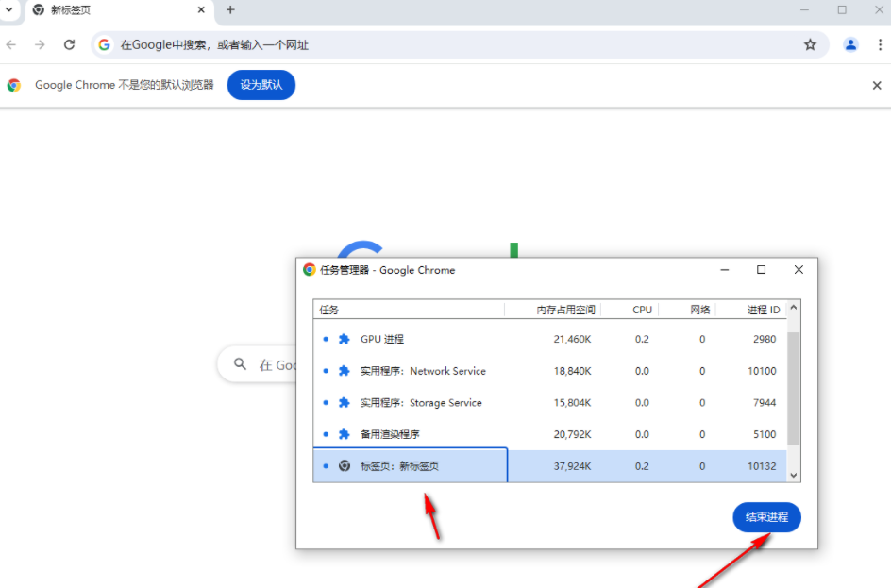The height and width of the screenshot is (588, 891).
Task: Dismiss the default browser infobar
Action: [x=877, y=85]
